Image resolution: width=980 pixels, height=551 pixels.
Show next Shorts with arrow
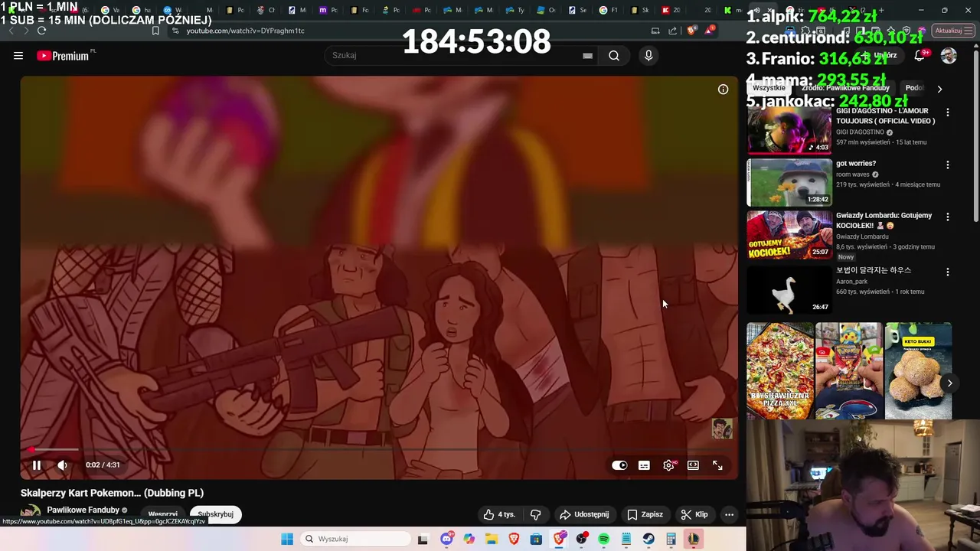point(949,383)
